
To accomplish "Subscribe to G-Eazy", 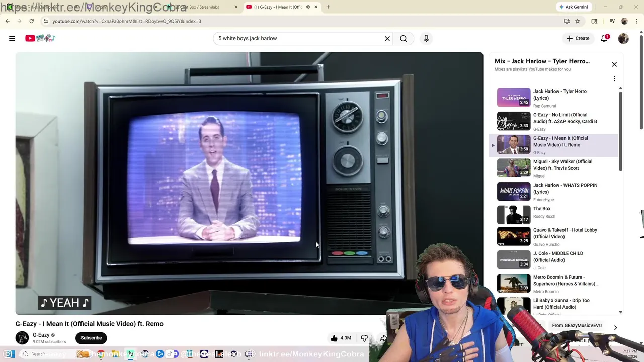I will click(x=91, y=338).
